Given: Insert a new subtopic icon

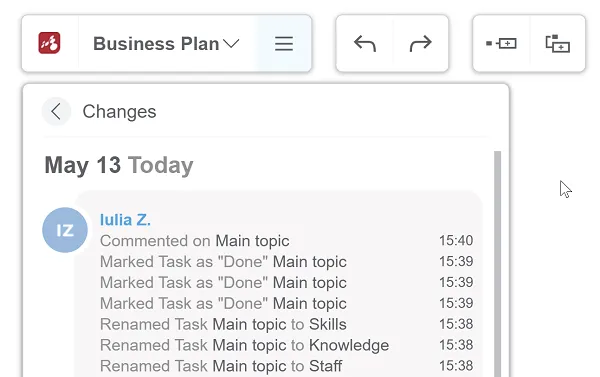Looking at the screenshot, I should coord(558,43).
